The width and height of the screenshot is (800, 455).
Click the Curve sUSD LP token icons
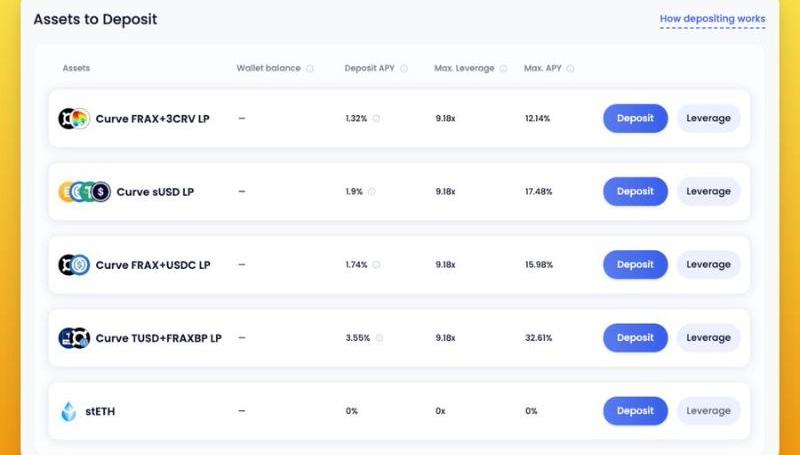84,192
